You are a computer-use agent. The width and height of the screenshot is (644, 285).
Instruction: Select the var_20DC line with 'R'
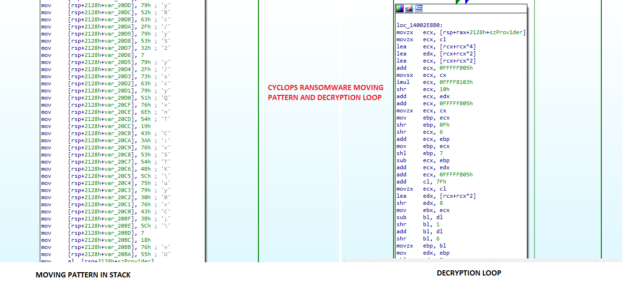click(x=106, y=12)
